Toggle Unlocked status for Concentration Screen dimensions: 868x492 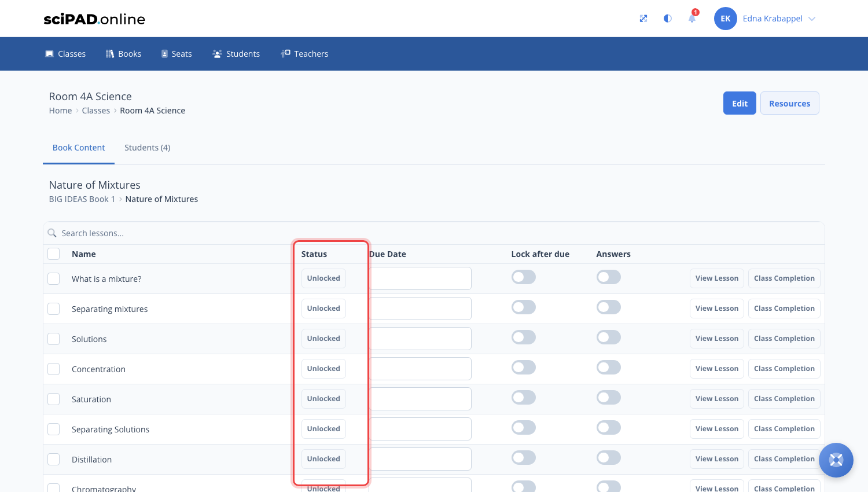tap(323, 369)
